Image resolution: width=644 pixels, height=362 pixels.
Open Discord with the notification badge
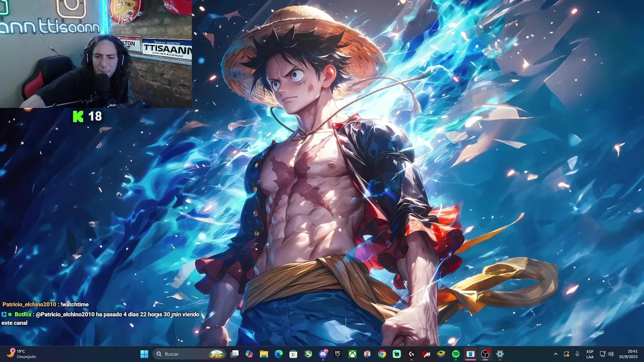323,354
